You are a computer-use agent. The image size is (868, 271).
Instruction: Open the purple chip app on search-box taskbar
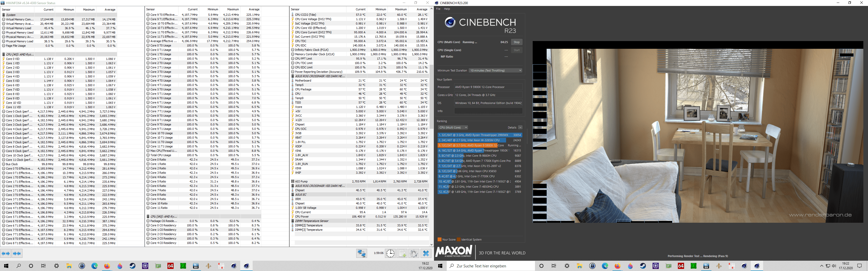655,266
